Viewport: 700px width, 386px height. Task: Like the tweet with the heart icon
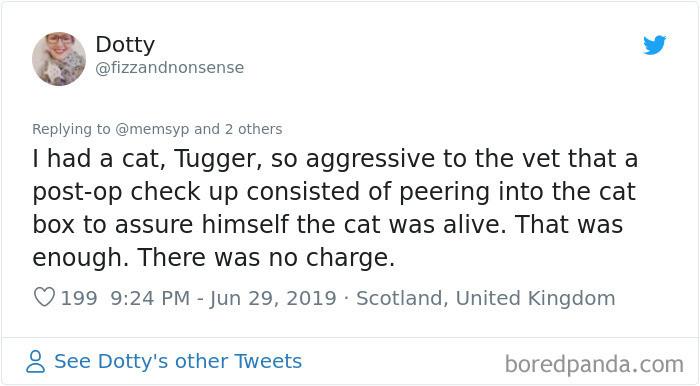point(44,297)
